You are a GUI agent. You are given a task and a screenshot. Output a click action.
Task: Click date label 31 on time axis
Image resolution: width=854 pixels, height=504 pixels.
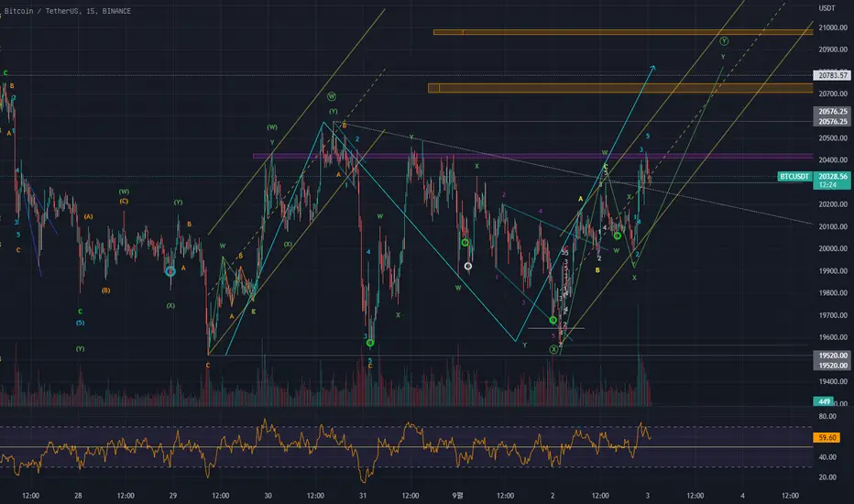363,495
